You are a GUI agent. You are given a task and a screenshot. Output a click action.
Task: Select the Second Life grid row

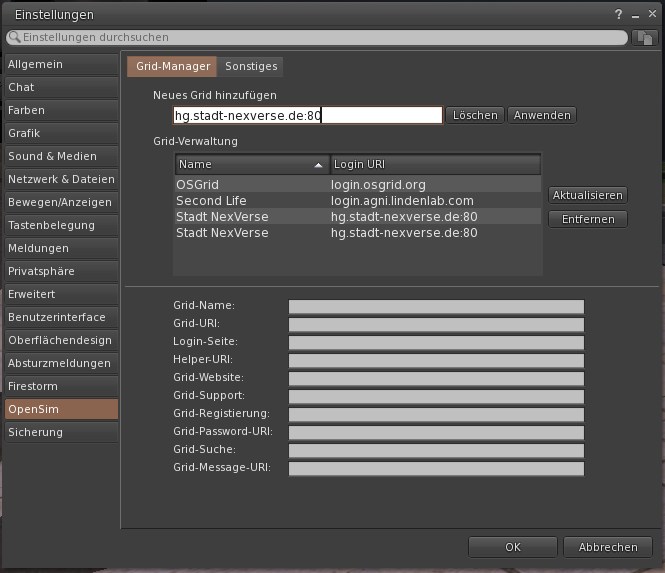pyautogui.click(x=358, y=201)
